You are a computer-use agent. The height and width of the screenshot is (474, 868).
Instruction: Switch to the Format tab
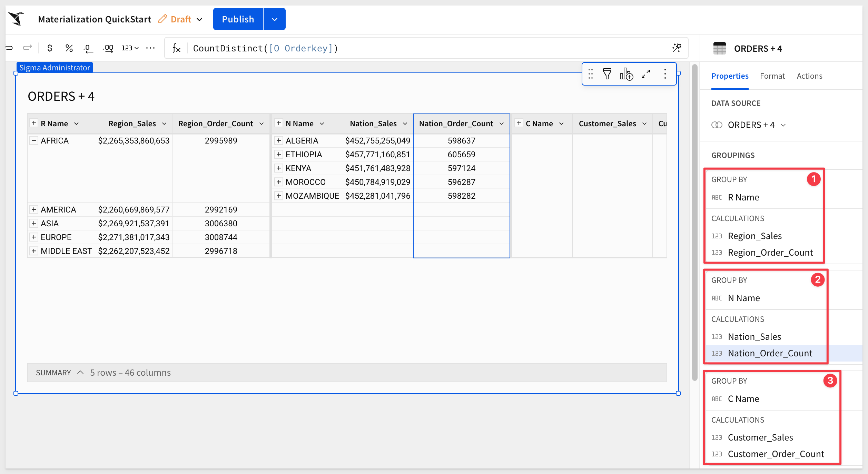click(772, 76)
